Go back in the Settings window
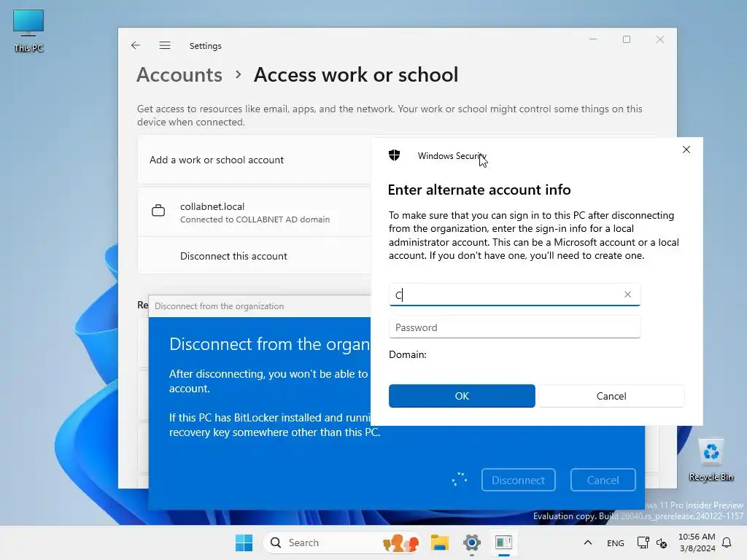The width and height of the screenshot is (747, 560). coord(135,45)
